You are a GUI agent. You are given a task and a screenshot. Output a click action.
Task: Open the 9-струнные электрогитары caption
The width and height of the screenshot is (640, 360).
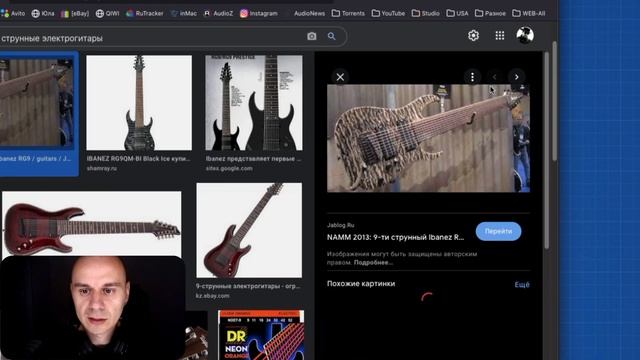[x=248, y=286]
